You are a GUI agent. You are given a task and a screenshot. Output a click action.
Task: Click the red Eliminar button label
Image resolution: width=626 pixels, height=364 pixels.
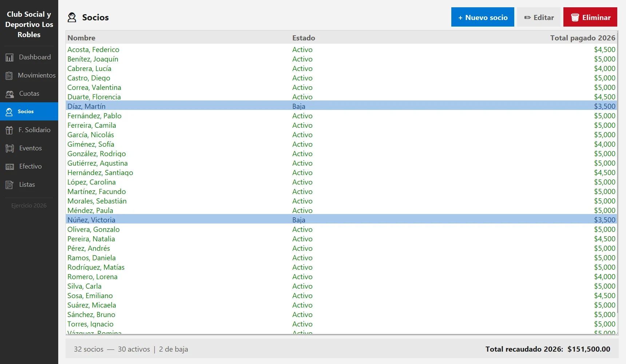coord(597,17)
